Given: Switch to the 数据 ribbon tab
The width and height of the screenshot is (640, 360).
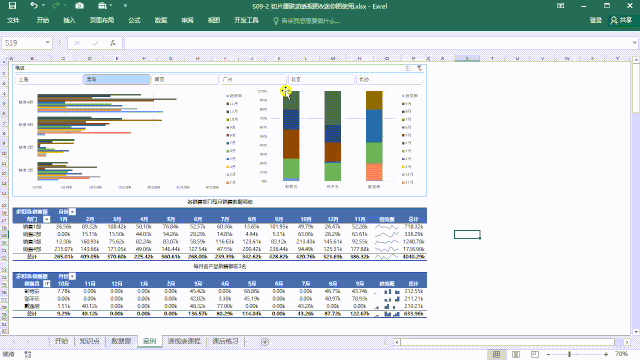Looking at the screenshot, I should (x=161, y=20).
